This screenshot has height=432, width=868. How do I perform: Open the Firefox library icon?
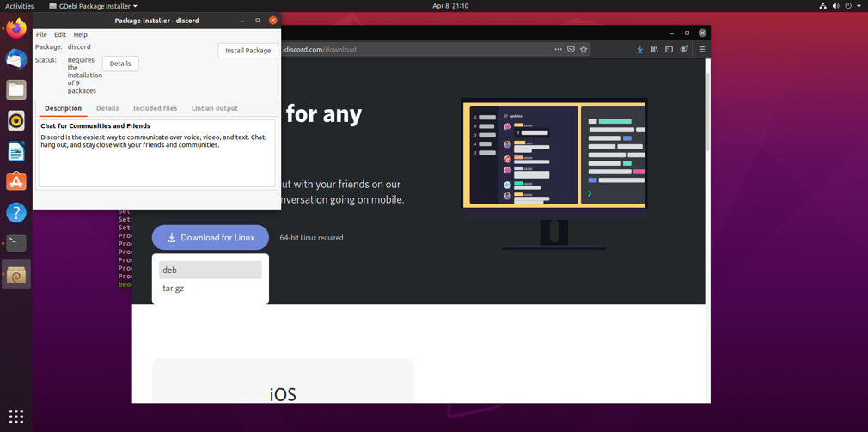pos(654,50)
